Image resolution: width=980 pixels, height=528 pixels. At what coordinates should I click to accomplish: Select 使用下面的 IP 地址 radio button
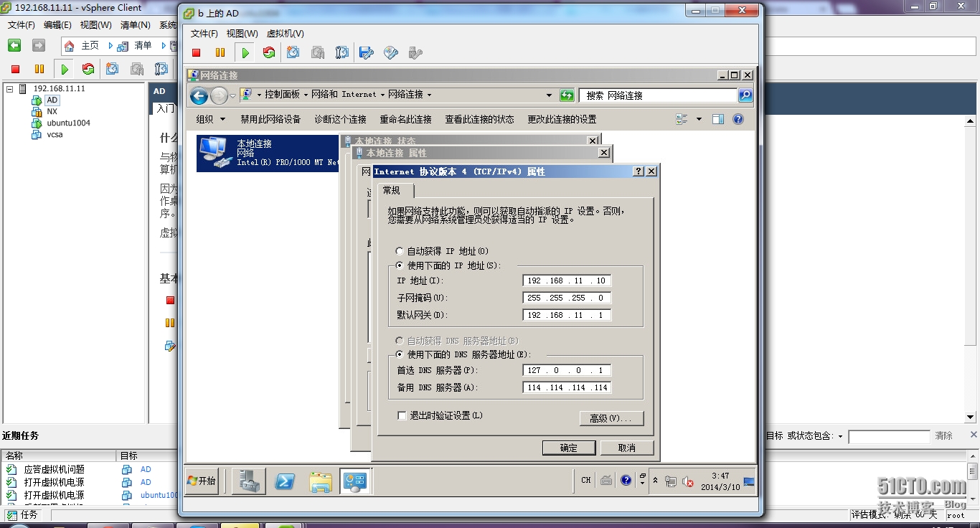click(400, 265)
